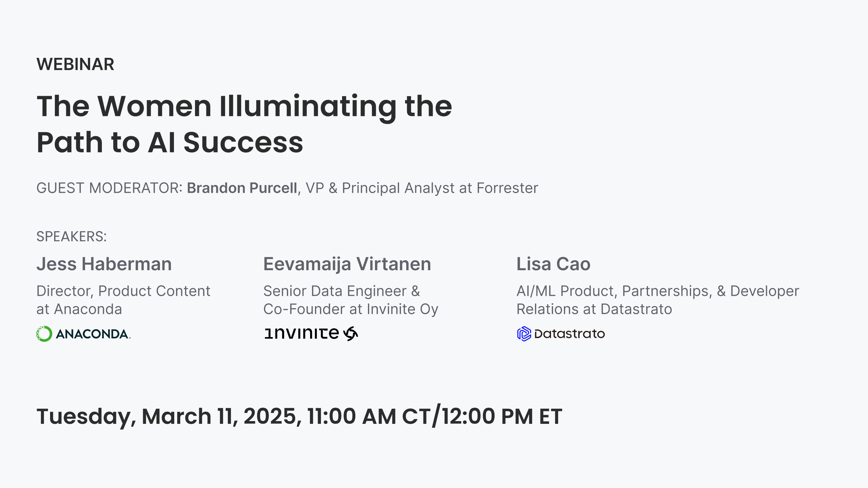
Task: Click the blue Datastrato hexagon icon
Action: pyautogui.click(x=524, y=334)
